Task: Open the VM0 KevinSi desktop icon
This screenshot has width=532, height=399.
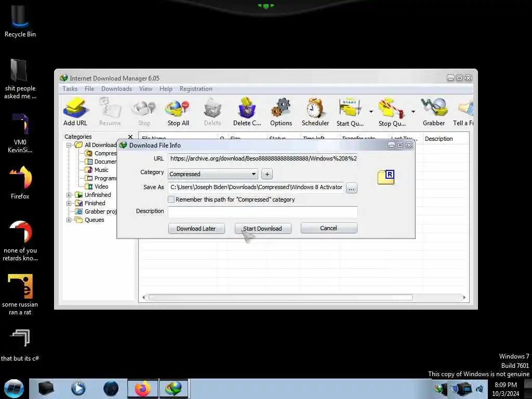Action: coord(20,133)
